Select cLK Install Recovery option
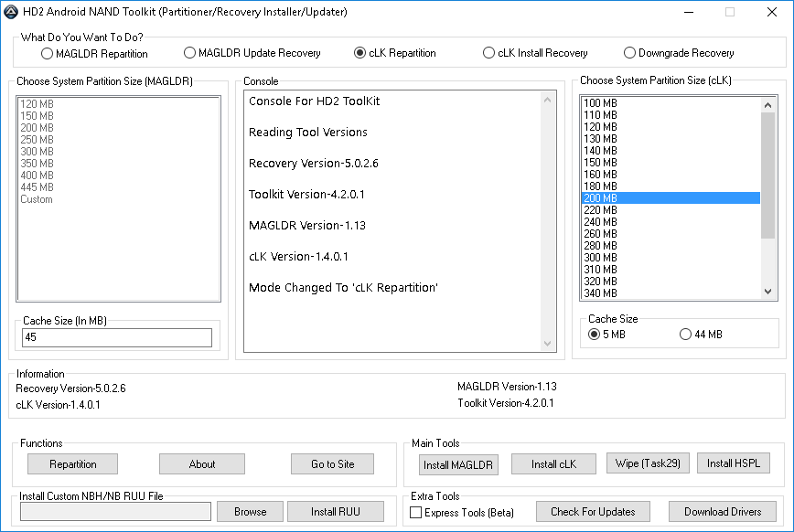Screen dimensions: 794x532 [535, 53]
